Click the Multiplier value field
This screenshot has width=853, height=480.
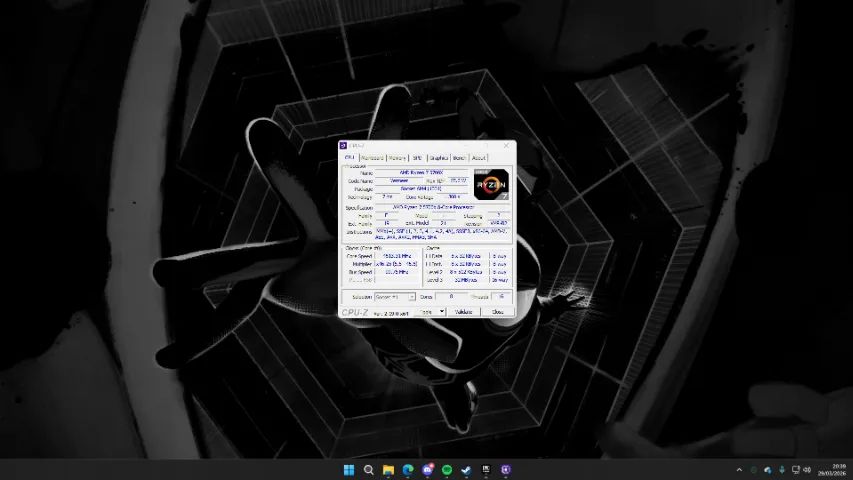[x=397, y=264]
